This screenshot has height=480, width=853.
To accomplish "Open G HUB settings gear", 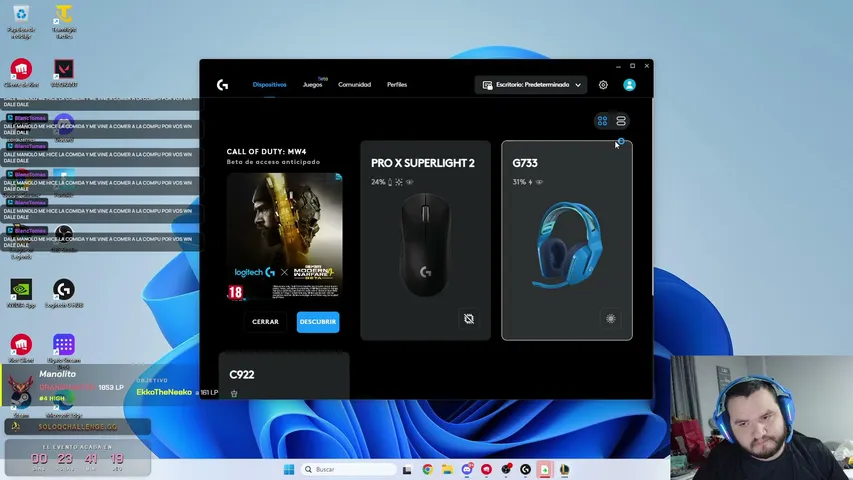I will click(x=603, y=85).
